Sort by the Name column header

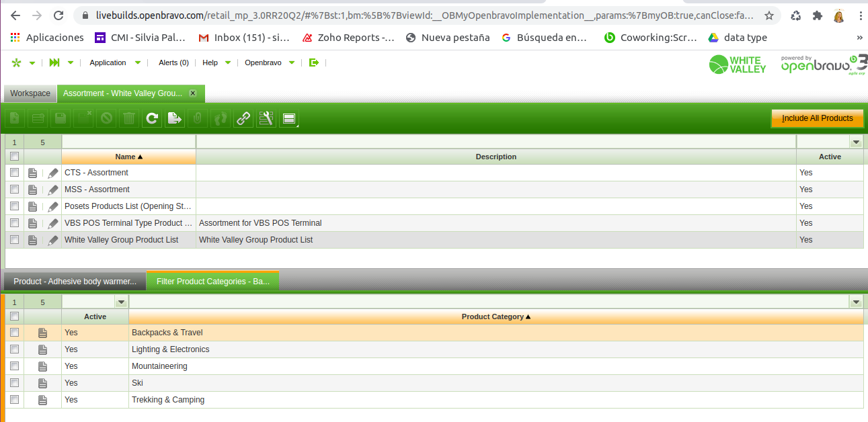click(128, 157)
